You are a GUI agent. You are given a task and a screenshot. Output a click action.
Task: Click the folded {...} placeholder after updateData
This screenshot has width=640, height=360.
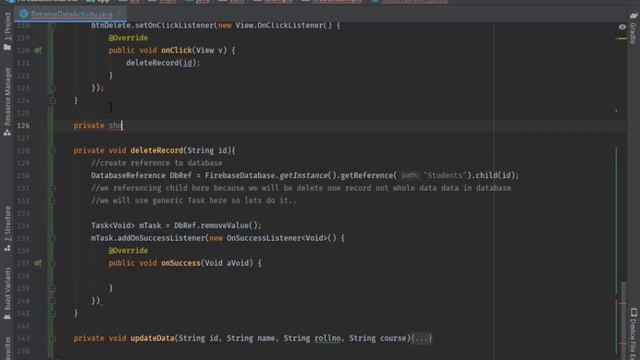[422, 338]
